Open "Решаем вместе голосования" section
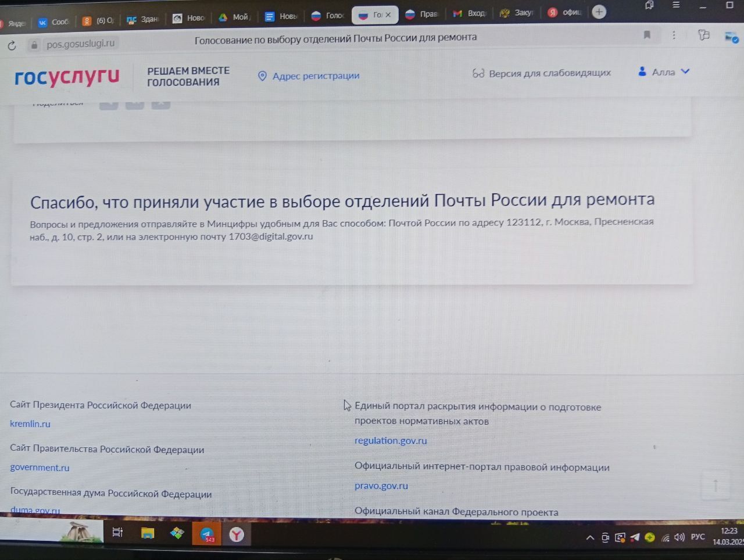Screen dimensions: 744x560 point(188,76)
